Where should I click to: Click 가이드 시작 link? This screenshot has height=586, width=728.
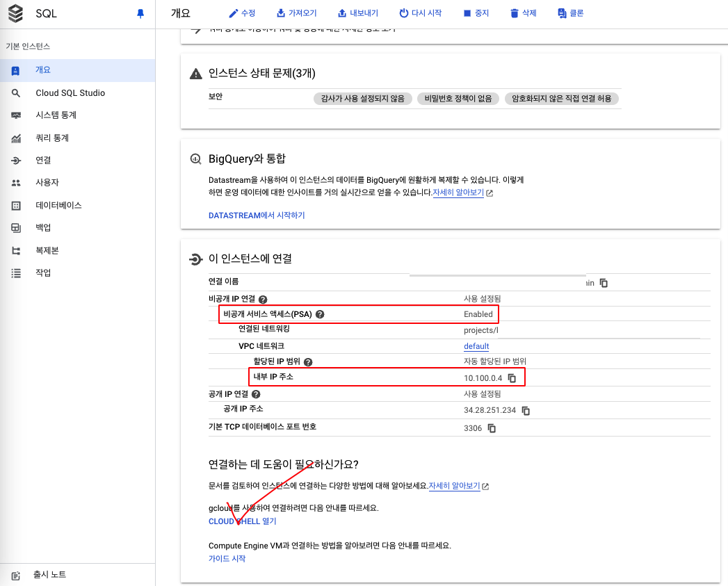coord(227,559)
